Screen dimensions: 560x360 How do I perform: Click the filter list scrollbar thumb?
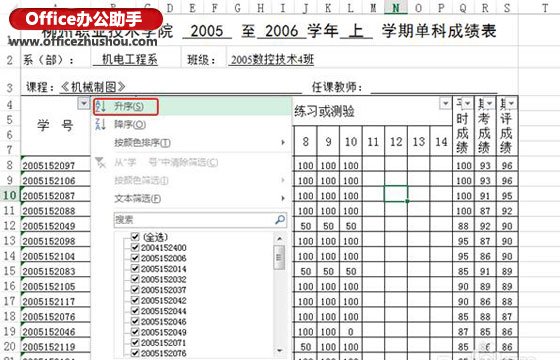coord(279,257)
